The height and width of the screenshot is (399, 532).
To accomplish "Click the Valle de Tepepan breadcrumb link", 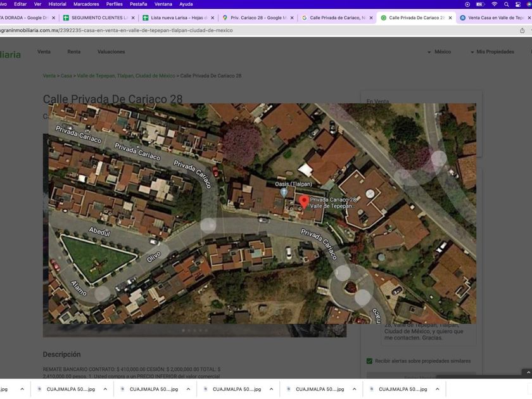I will point(126,76).
